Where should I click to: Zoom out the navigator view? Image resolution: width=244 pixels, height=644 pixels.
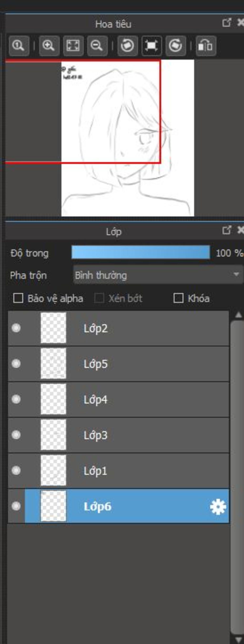97,46
